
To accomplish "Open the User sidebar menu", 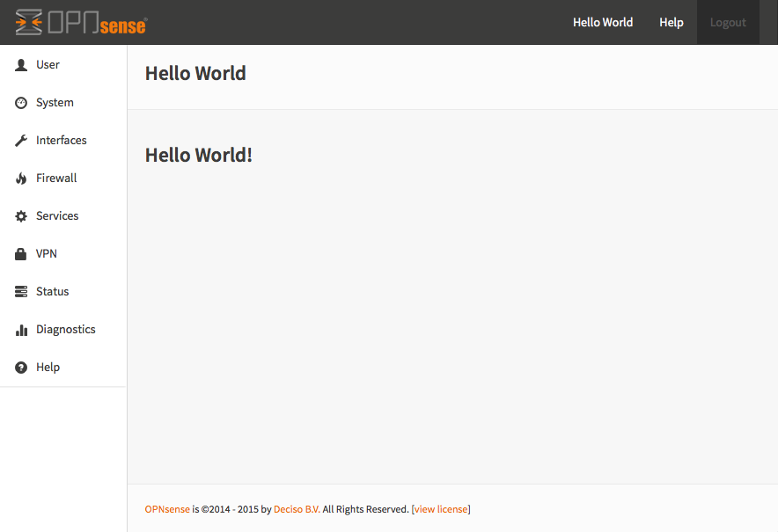I will tap(63, 65).
